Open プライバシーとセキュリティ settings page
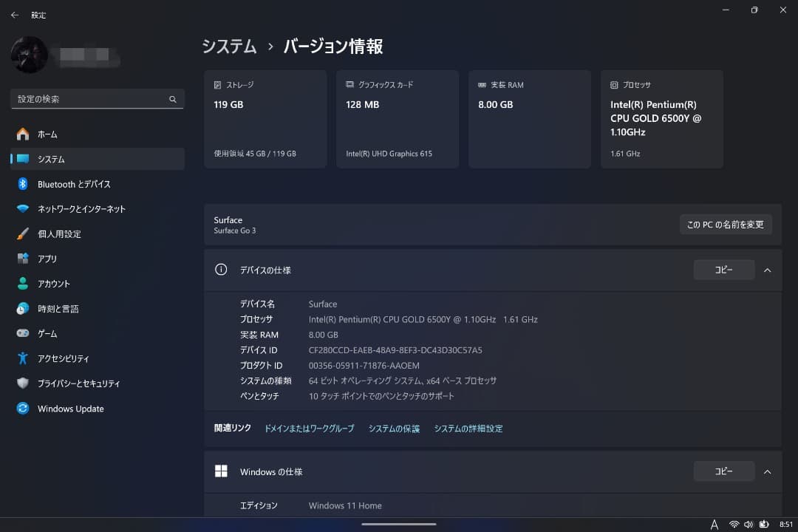Viewport: 798px width, 532px height. tap(78, 383)
